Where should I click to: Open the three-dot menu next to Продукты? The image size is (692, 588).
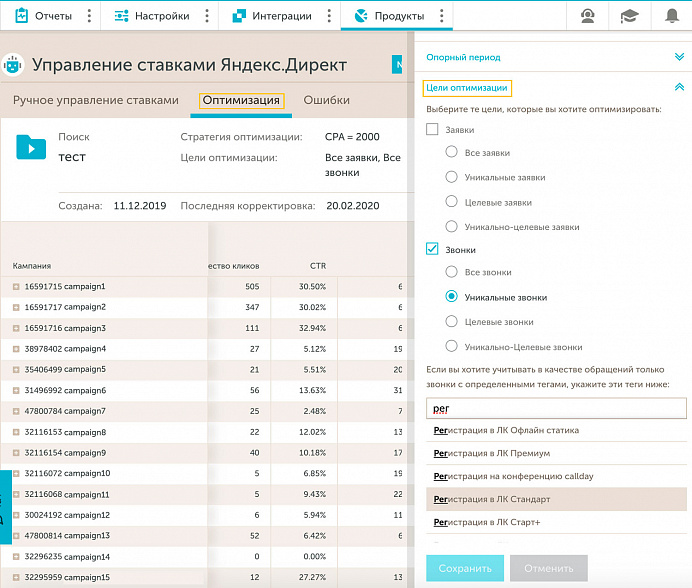click(x=441, y=16)
